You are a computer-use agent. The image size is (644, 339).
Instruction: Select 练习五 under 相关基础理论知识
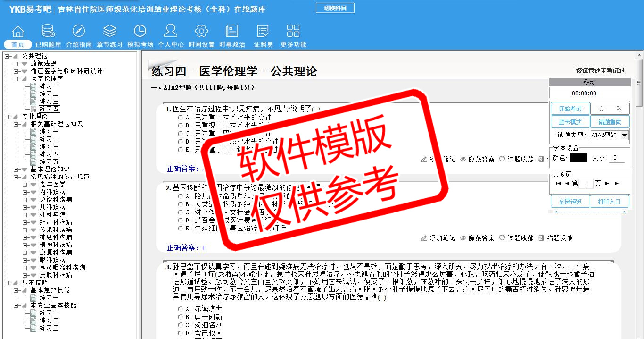[49, 162]
